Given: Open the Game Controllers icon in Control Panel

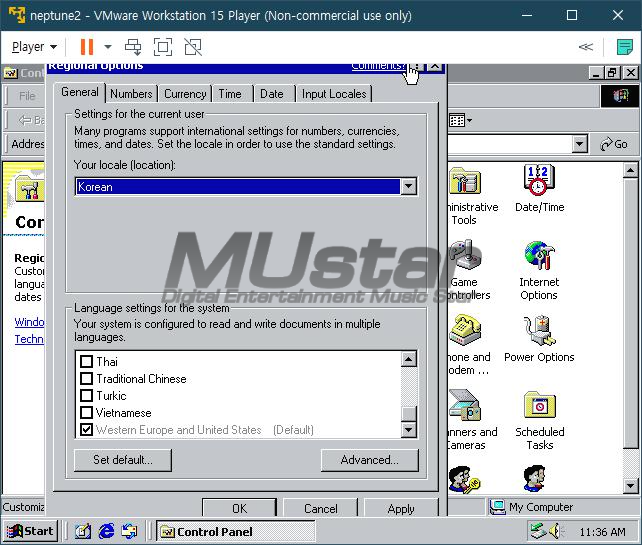Looking at the screenshot, I should 465,256.
